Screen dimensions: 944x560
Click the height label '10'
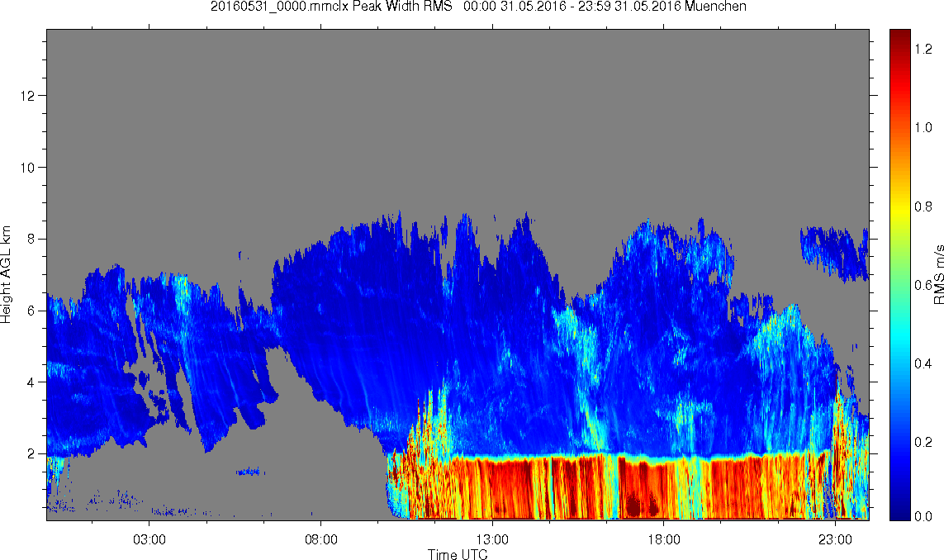click(27, 168)
